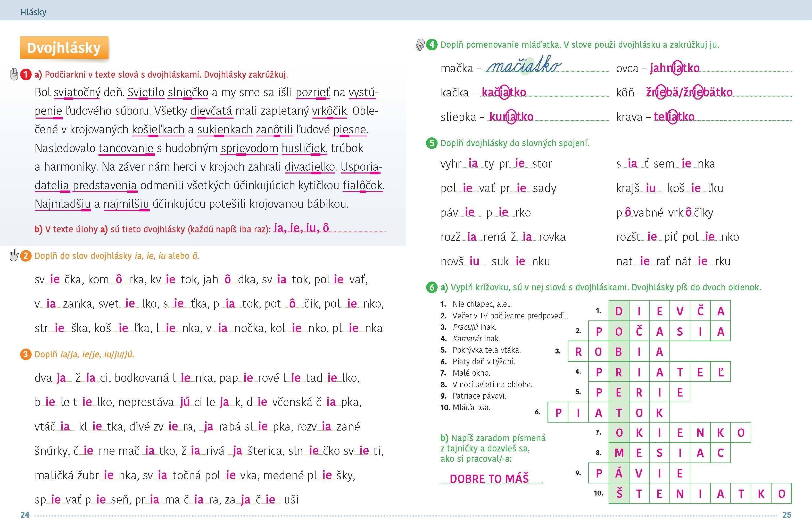Click the answer 'kačiatko' next to kačka
Image resolution: width=812 pixels, height=528 pixels.
click(504, 92)
